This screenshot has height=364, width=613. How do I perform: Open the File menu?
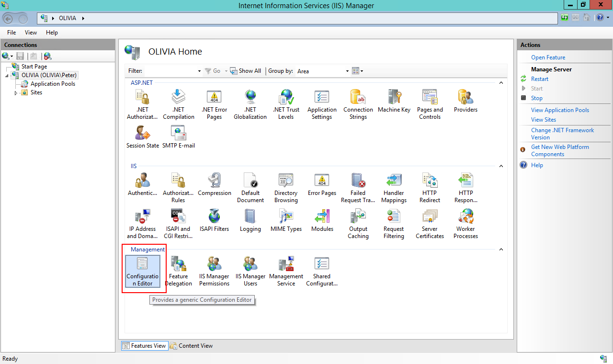tap(11, 33)
